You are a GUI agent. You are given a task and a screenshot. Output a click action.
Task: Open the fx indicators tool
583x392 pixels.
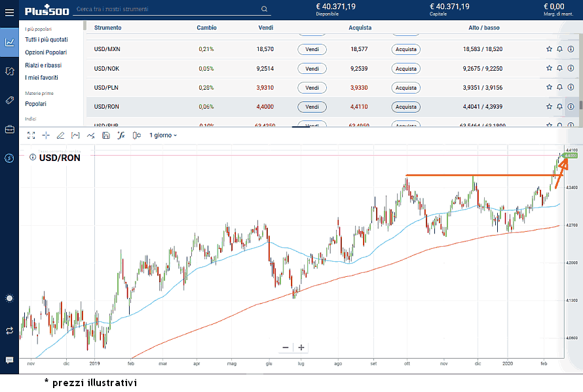[x=121, y=135]
